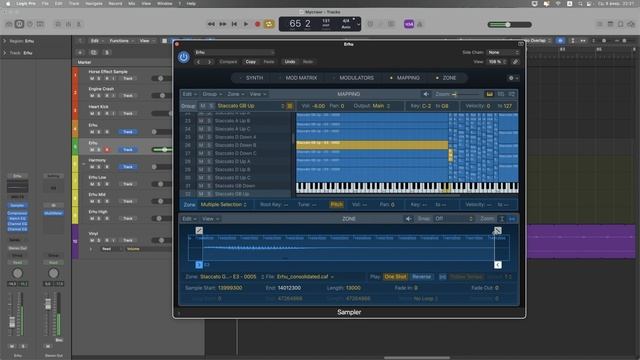Toggle the Cycle button in transport
Image resolution: width=640 pixels, height=360 pixels.
point(269,24)
